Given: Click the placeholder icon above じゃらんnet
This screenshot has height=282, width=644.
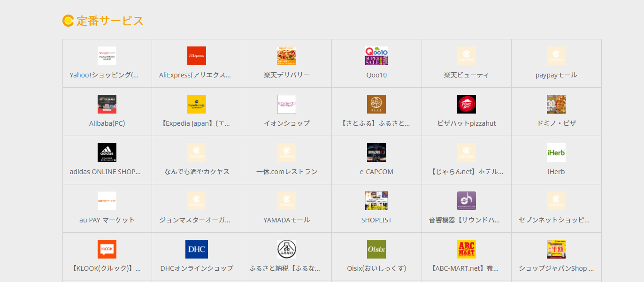Looking at the screenshot, I should (467, 152).
